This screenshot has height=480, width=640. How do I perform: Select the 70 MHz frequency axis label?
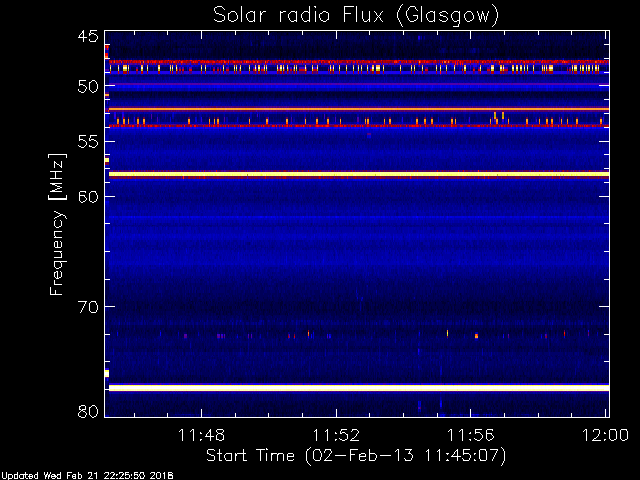point(88,307)
